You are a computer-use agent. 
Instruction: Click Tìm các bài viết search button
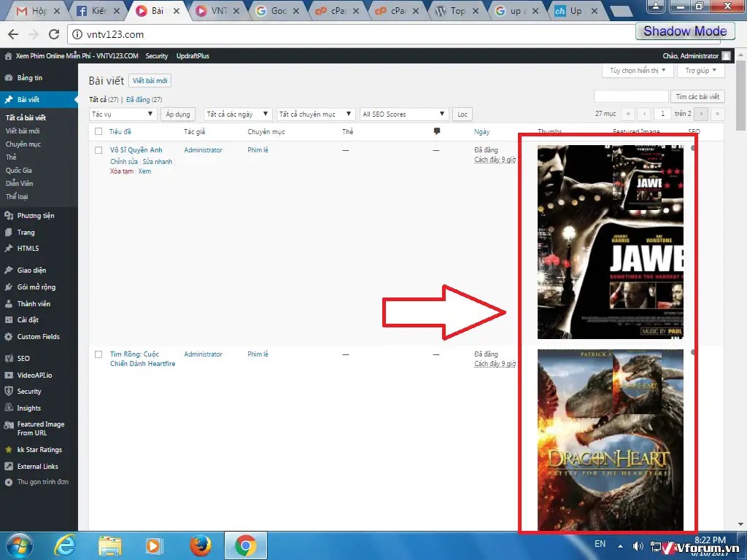point(697,97)
